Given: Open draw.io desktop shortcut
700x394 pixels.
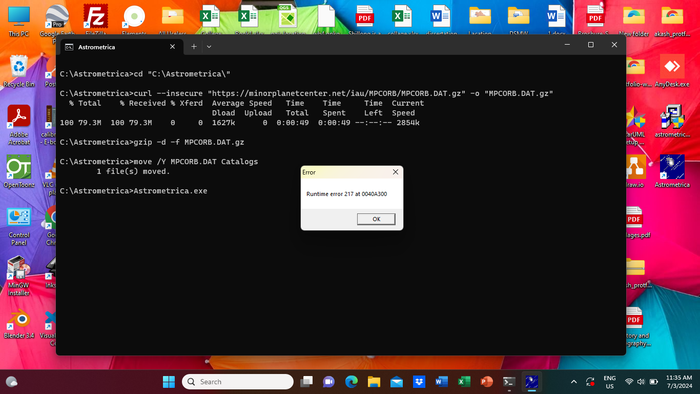Looking at the screenshot, I should tap(635, 172).
